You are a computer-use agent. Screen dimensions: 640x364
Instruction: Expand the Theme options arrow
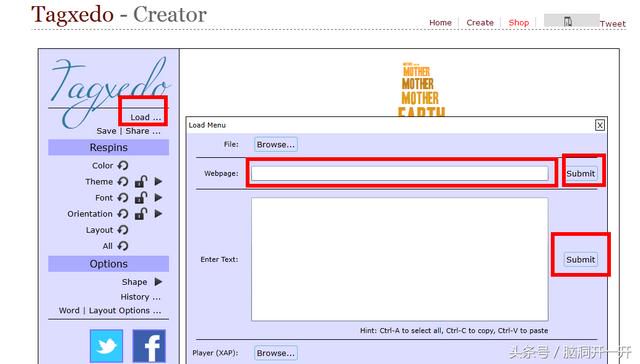coord(158,181)
